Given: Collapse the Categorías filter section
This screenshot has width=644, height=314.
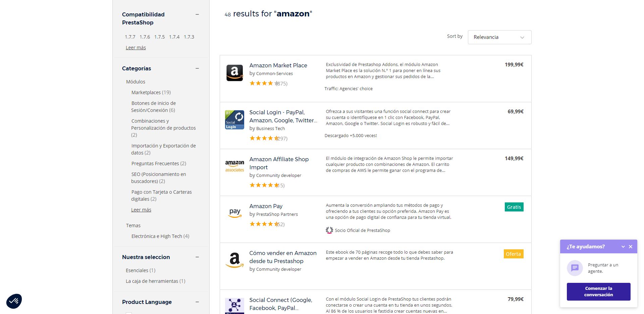Looking at the screenshot, I should pos(197,68).
